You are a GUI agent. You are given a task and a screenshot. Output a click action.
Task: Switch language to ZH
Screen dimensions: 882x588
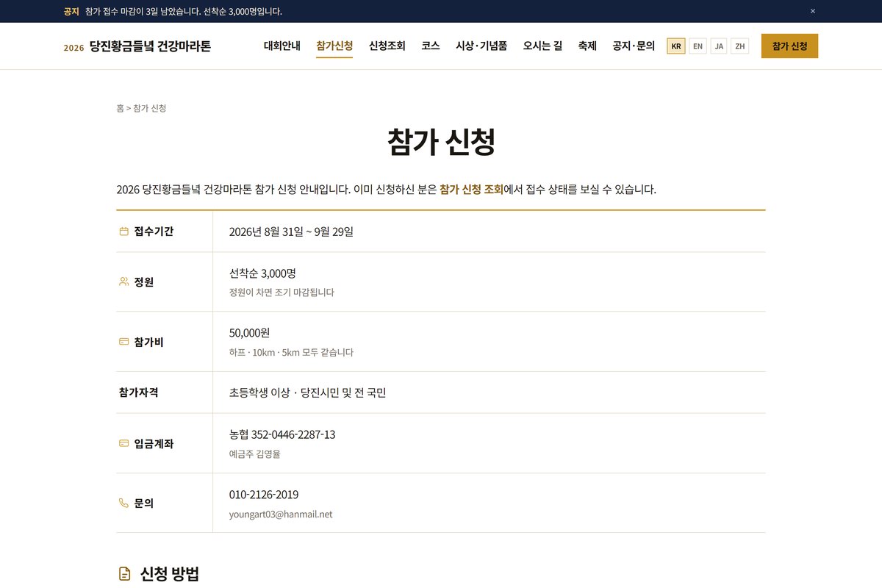[x=740, y=46]
